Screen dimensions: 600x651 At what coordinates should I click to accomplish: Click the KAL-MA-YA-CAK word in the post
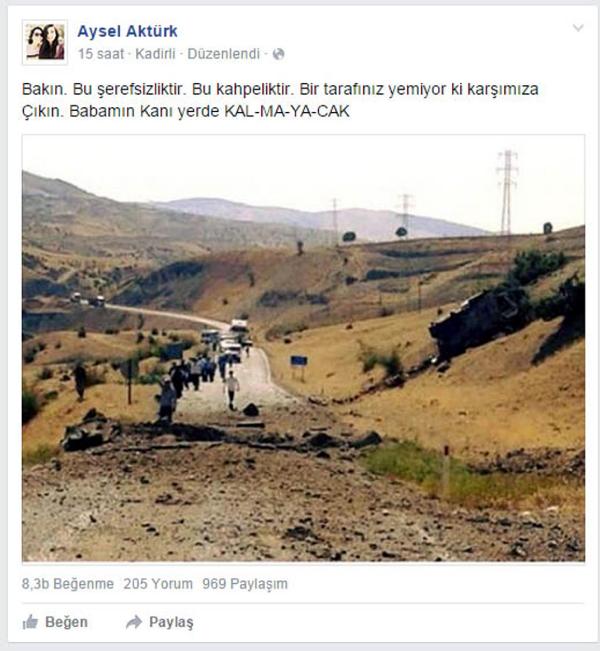point(287,111)
